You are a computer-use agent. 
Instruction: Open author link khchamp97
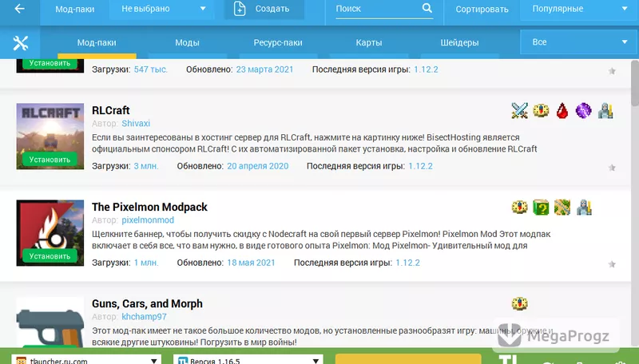pos(144,317)
